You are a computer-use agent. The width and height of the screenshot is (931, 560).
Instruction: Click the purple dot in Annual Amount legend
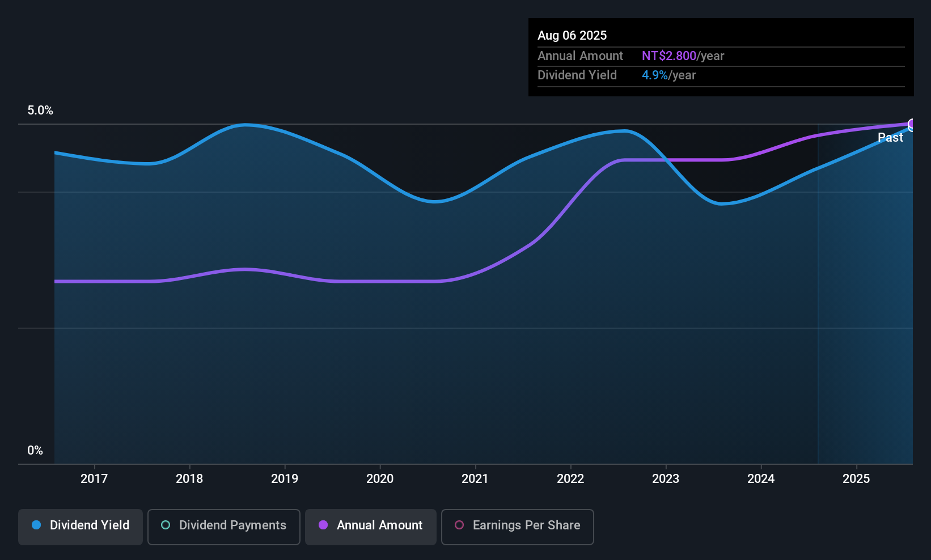(x=323, y=525)
